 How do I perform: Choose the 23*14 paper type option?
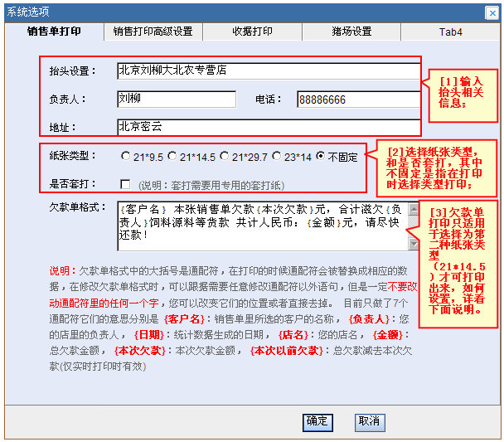point(278,156)
